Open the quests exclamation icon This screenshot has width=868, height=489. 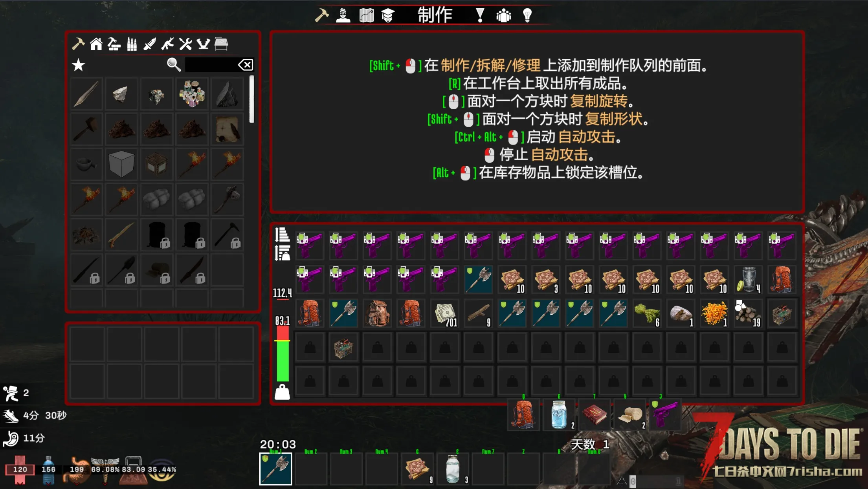(x=480, y=16)
